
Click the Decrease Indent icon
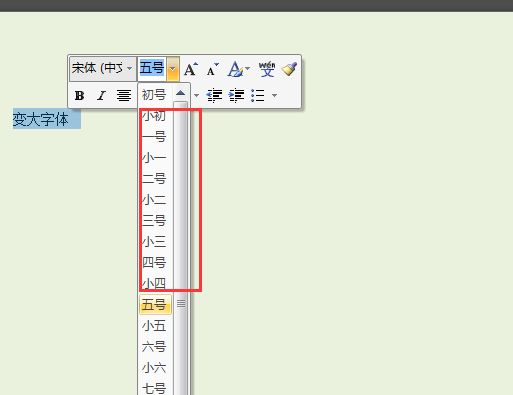[x=214, y=96]
